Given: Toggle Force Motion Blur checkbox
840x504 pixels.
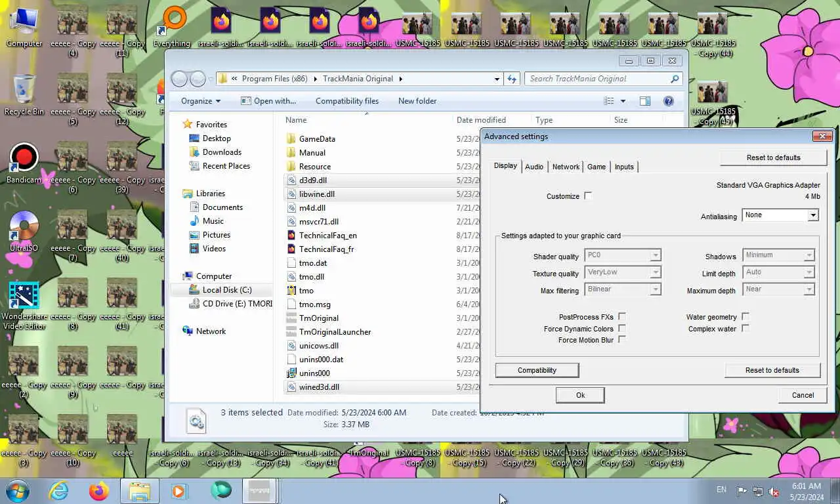Looking at the screenshot, I should click(621, 339).
